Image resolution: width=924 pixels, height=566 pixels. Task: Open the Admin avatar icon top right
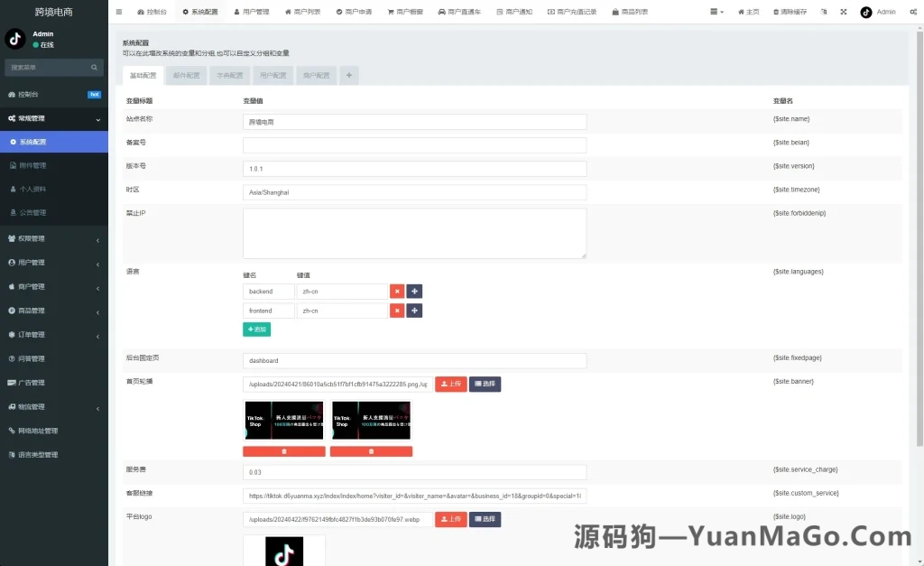867,12
